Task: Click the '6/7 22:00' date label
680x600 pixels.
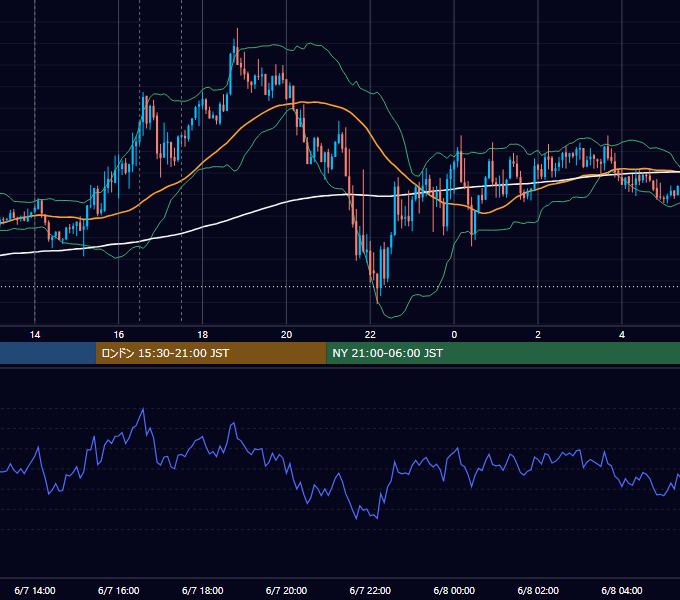Action: pyautogui.click(x=370, y=590)
